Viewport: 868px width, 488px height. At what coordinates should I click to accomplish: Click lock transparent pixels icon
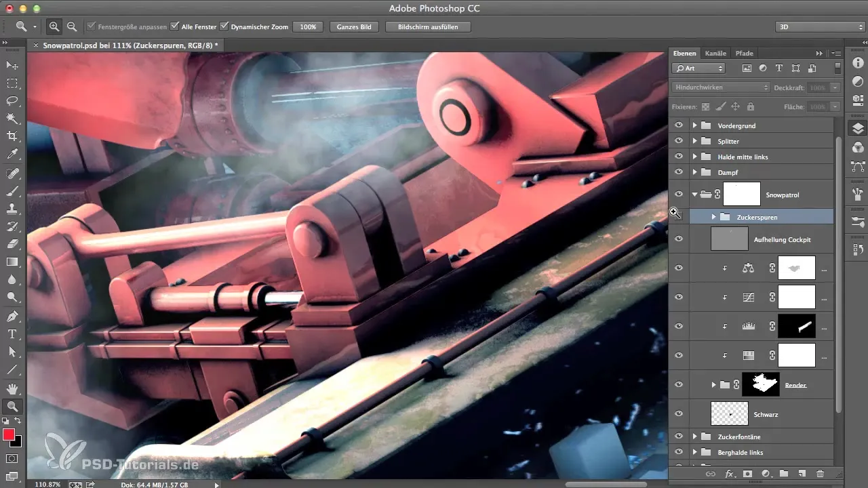click(x=705, y=106)
